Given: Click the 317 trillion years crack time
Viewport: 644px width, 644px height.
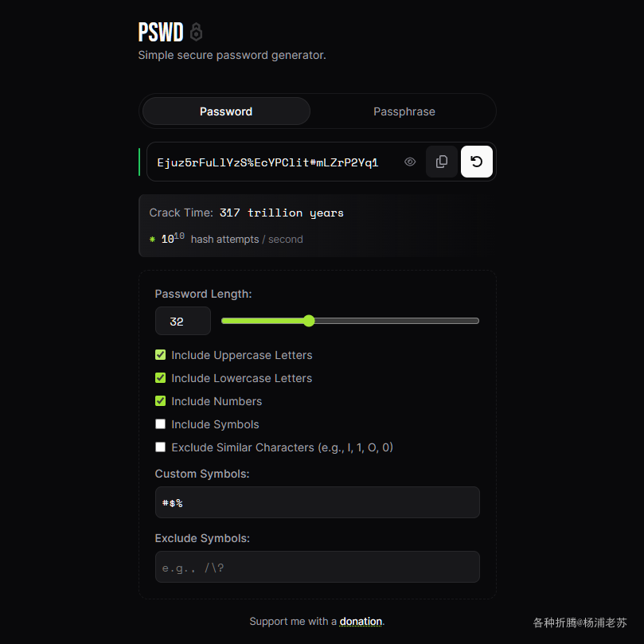Looking at the screenshot, I should tap(281, 213).
